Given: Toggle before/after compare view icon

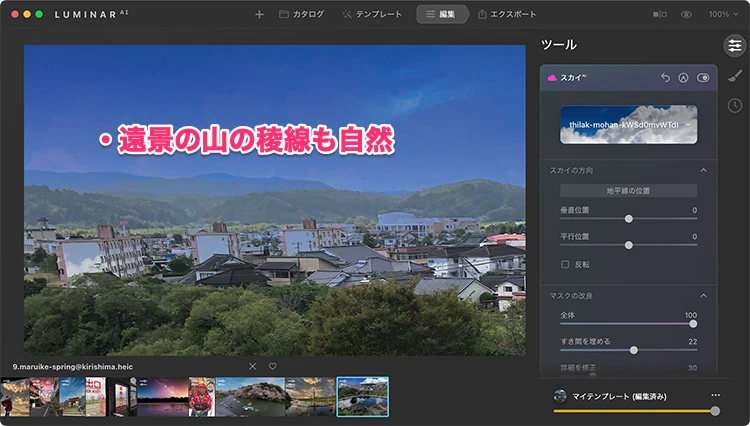Looking at the screenshot, I should click(659, 14).
